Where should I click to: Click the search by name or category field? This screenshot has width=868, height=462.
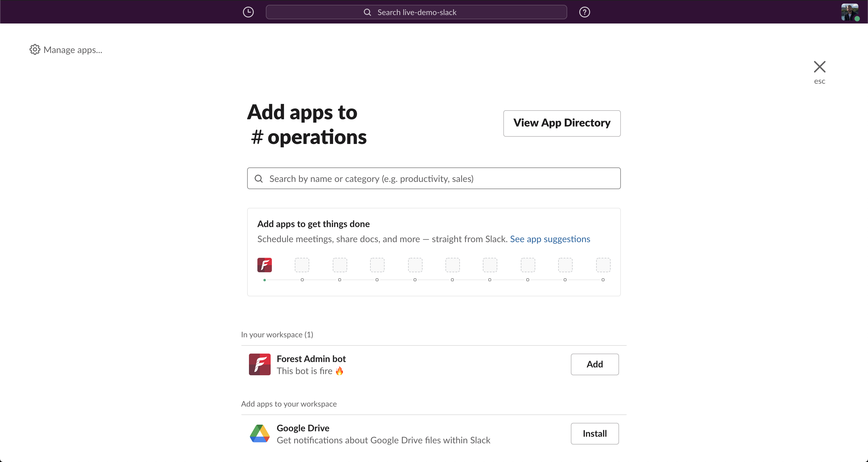pos(434,179)
